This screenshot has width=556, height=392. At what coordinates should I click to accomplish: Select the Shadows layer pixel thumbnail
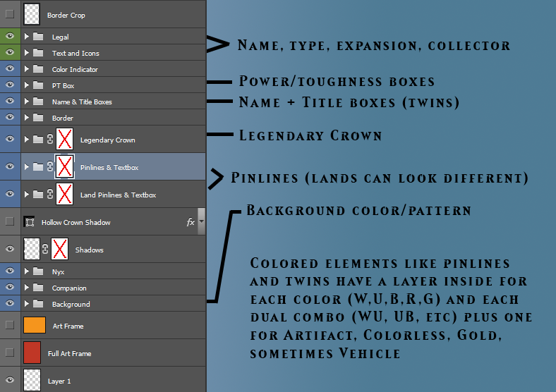click(x=32, y=249)
